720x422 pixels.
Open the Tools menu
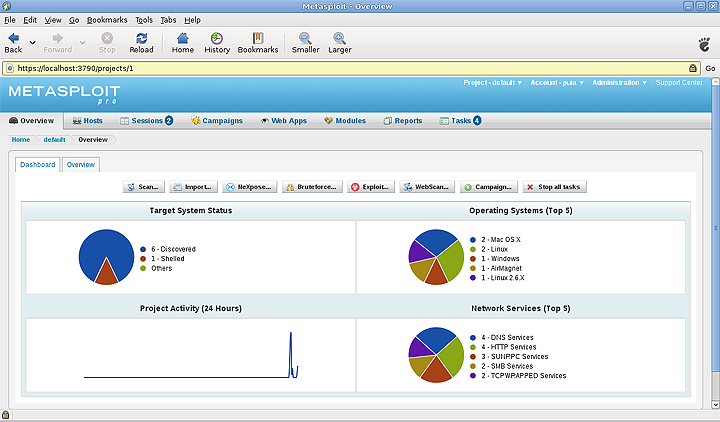(x=144, y=20)
